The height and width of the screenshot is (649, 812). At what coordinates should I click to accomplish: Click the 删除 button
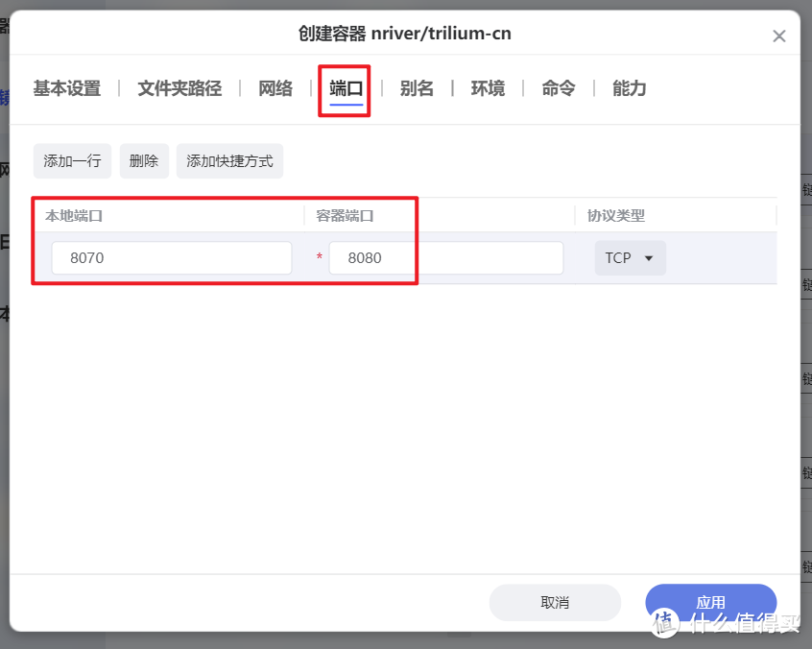pyautogui.click(x=143, y=160)
